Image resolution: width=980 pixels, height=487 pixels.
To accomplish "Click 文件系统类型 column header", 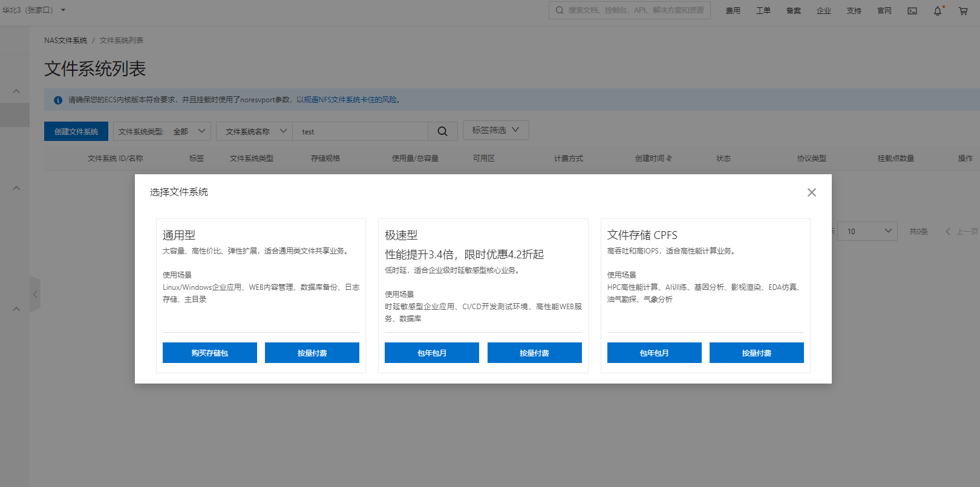I will click(x=252, y=159).
